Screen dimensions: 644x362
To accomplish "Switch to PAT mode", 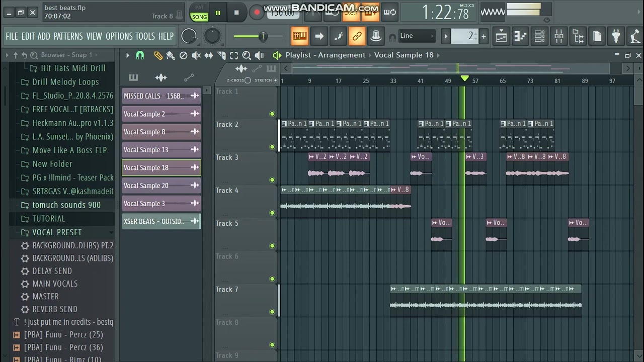I will [x=199, y=8].
